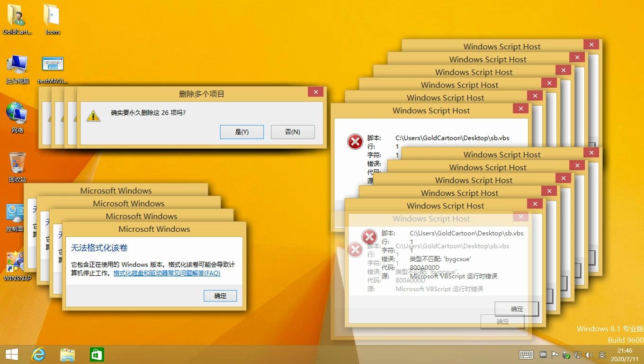Open File Explorer from taskbar
The height and width of the screenshot is (364, 644).
click(x=68, y=355)
